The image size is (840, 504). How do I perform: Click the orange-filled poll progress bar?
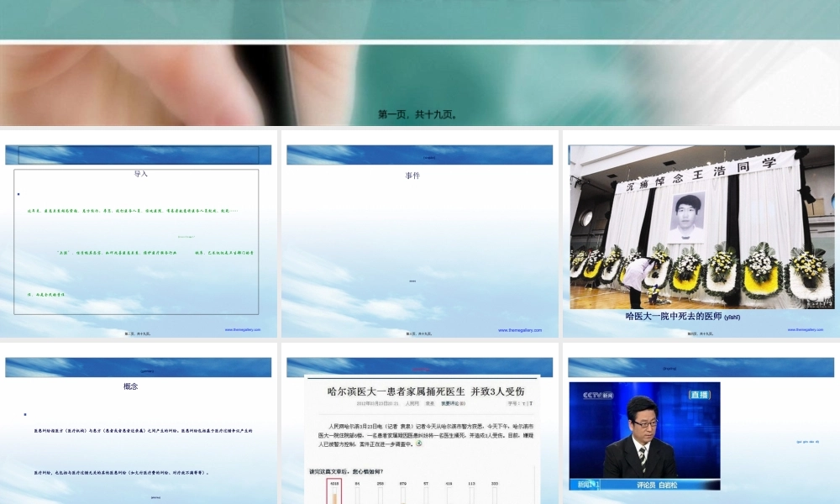(x=333, y=497)
